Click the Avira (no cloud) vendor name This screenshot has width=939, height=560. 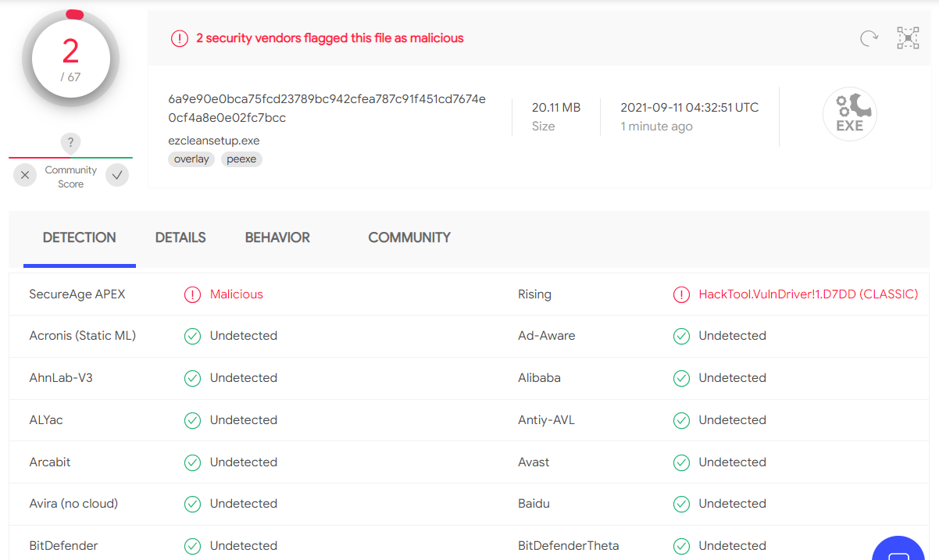tap(73, 504)
